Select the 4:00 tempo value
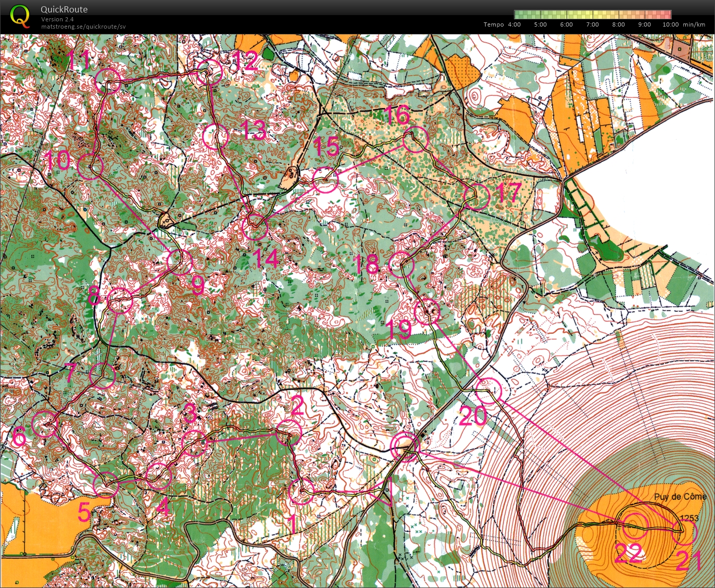Image resolution: width=715 pixels, height=588 pixels. pos(515,24)
